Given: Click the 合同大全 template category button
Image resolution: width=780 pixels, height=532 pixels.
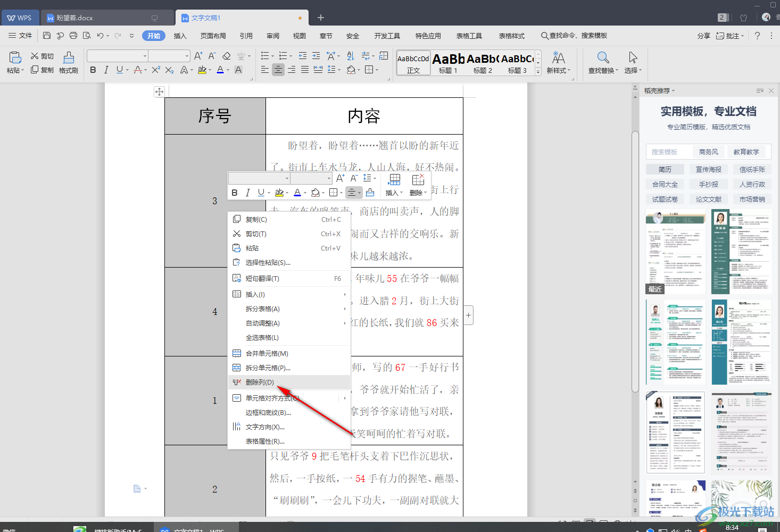Looking at the screenshot, I should click(x=665, y=184).
